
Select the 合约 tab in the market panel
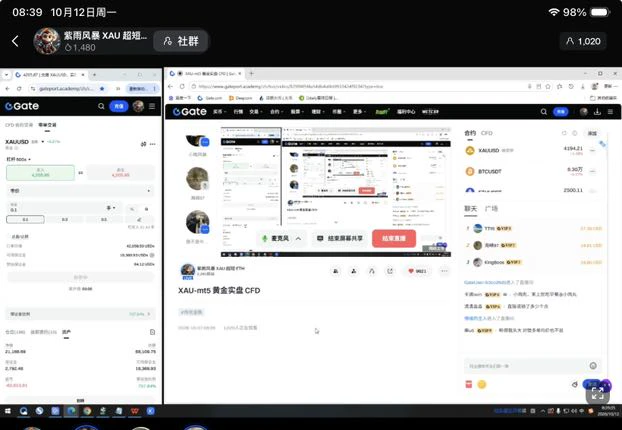click(x=470, y=133)
